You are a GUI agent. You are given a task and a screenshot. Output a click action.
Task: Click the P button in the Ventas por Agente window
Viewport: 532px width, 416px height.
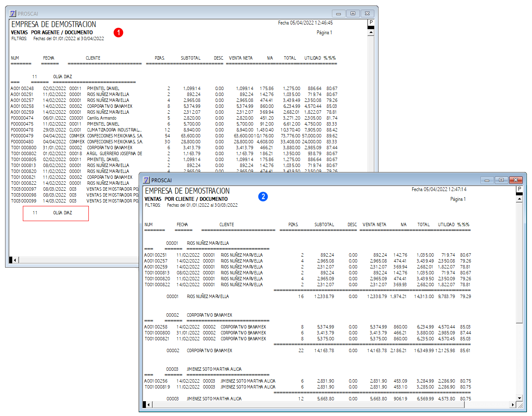point(371,22)
